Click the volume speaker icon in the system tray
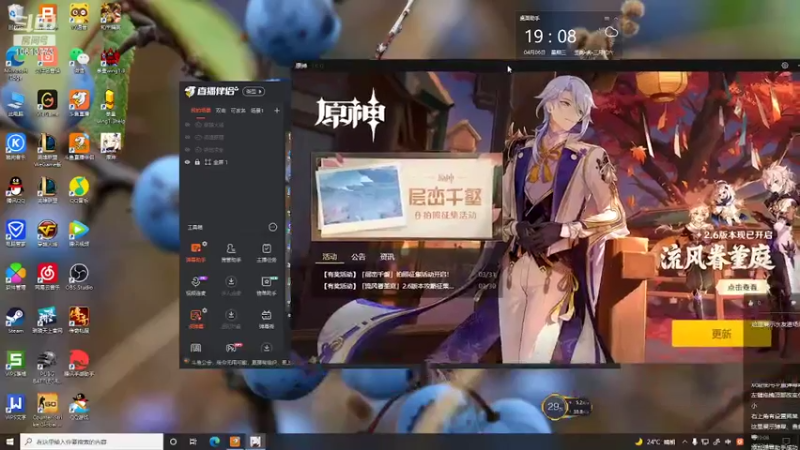The width and height of the screenshot is (800, 450). tap(729, 441)
